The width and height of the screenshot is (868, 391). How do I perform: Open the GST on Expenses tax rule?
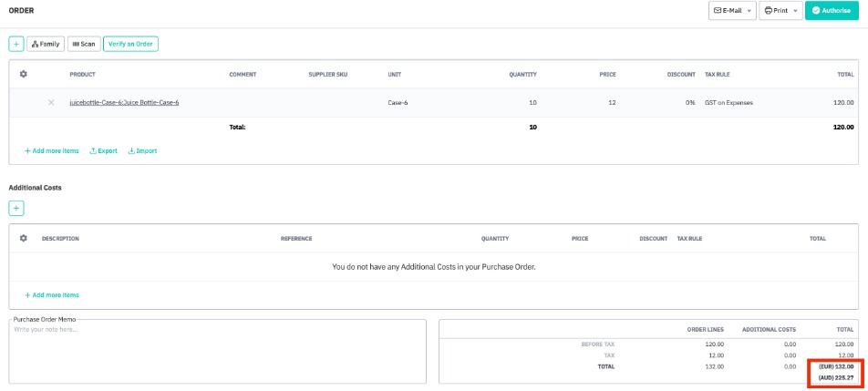point(728,102)
